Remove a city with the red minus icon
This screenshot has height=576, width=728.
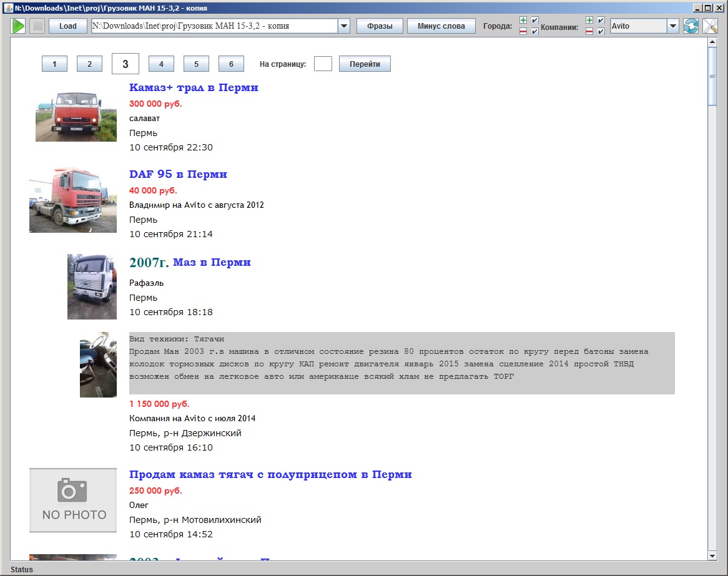coord(523,32)
